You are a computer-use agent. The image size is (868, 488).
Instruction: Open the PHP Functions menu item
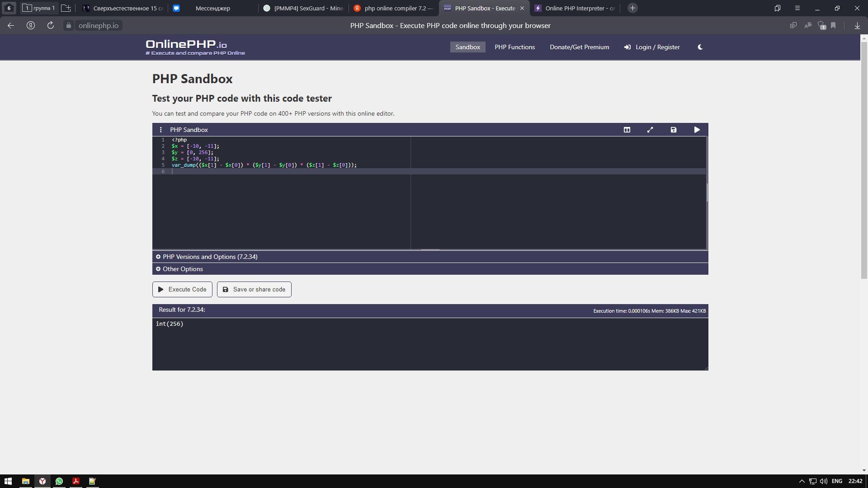pos(514,47)
